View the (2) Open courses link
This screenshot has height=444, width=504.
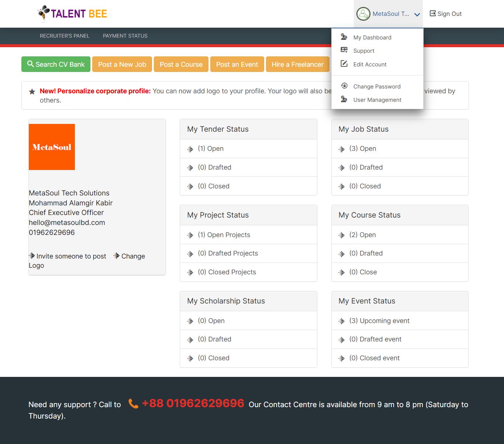click(x=363, y=235)
